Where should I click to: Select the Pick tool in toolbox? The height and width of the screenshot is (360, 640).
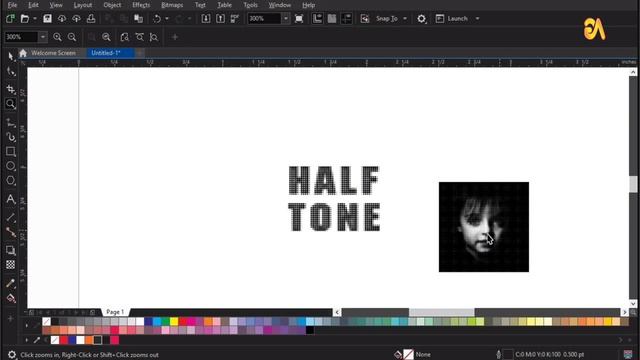(11, 56)
